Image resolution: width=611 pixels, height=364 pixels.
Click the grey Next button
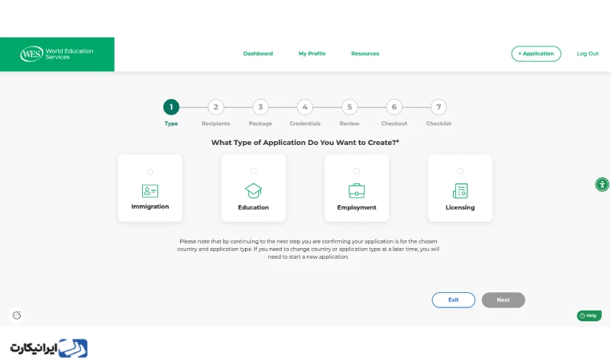point(503,300)
